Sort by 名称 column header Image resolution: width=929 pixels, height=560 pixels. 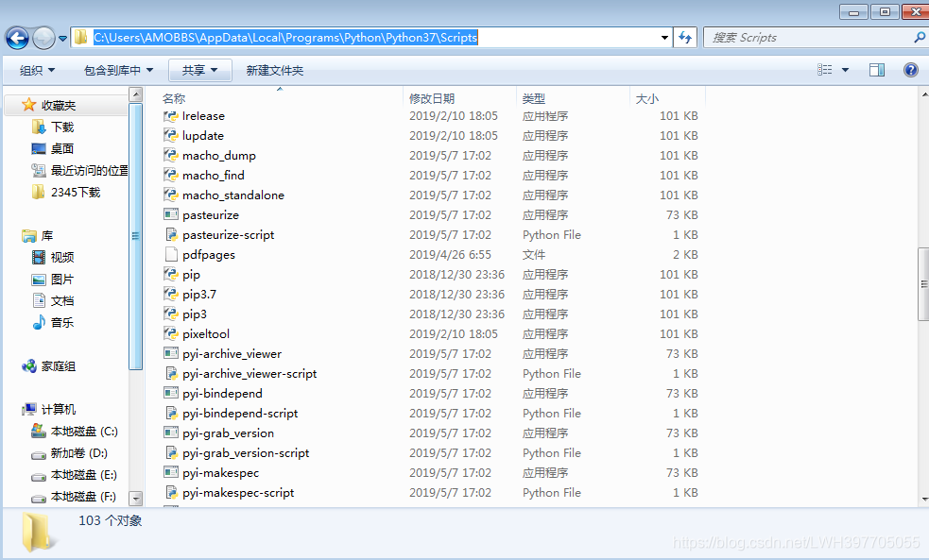tap(174, 98)
